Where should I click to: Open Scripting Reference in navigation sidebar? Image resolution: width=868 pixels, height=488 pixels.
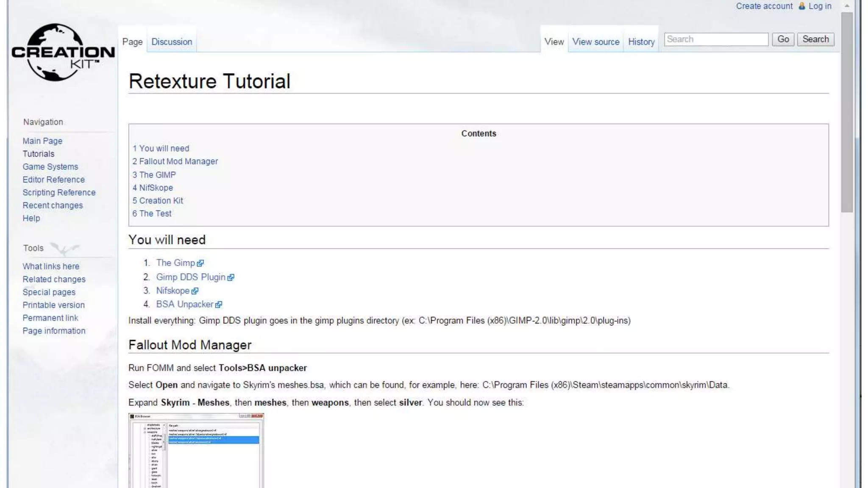pos(59,192)
